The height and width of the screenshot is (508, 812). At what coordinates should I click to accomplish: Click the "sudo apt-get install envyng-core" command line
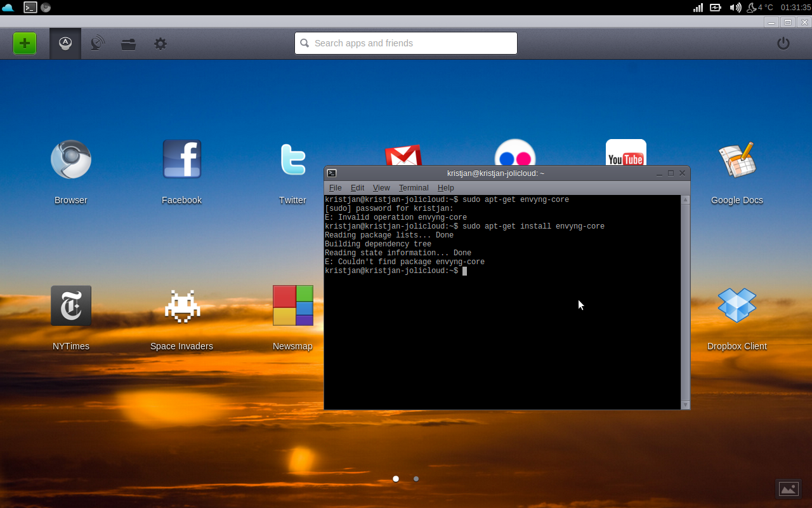[534, 226]
